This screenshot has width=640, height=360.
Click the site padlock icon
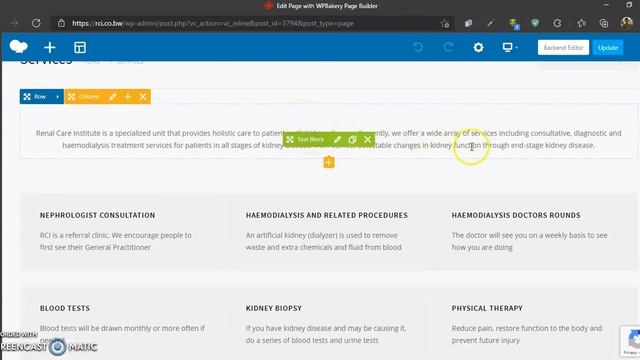pyautogui.click(x=61, y=23)
